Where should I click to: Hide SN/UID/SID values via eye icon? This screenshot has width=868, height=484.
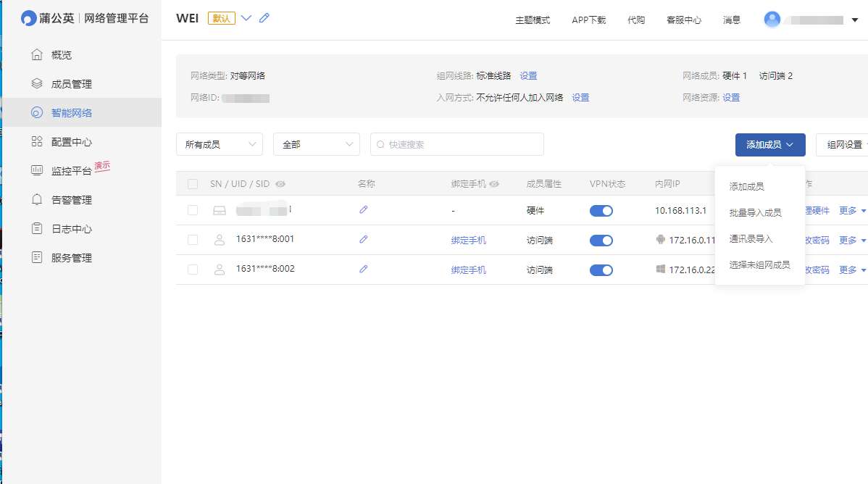pyautogui.click(x=281, y=183)
